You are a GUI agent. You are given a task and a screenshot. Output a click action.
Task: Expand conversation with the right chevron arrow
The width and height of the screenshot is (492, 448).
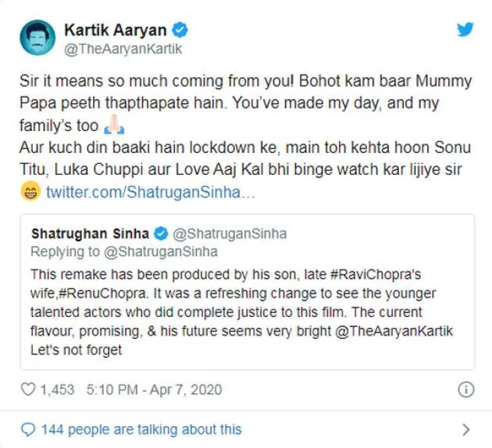(466, 430)
